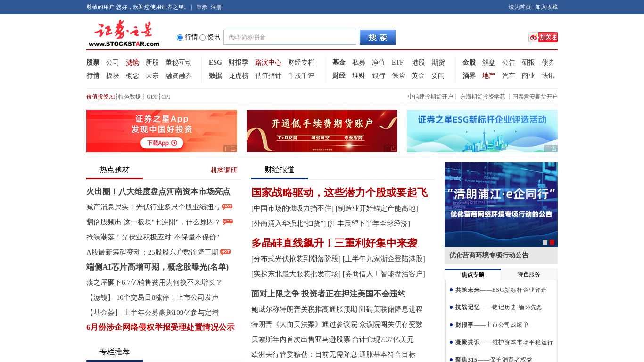
Task: Open [汇丰展望下半年全球经济] link
Action: pos(369,223)
